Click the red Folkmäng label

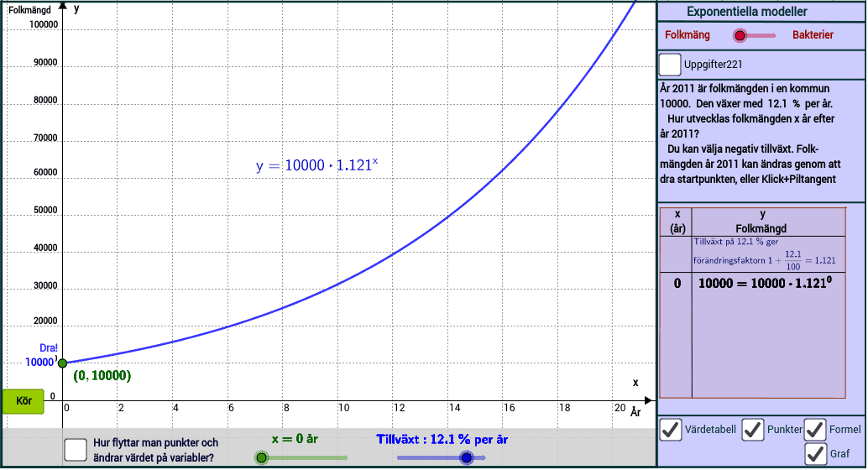coord(687,35)
